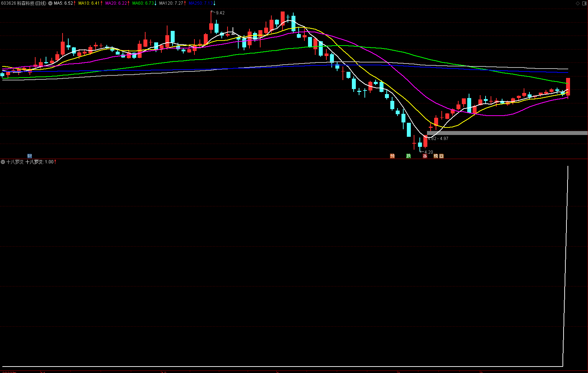Click the 预 forecast marker icon
This screenshot has width=588, height=373.
pyautogui.click(x=392, y=156)
